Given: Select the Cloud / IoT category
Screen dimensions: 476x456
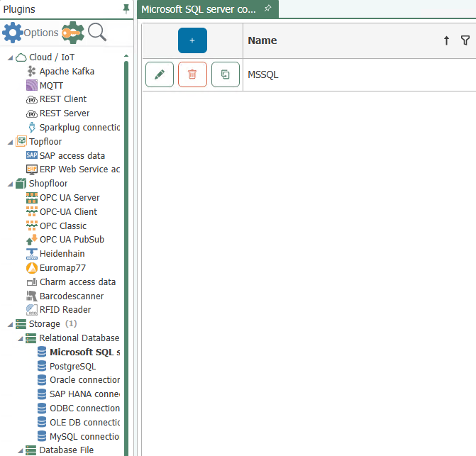Looking at the screenshot, I should pyautogui.click(x=52, y=57).
